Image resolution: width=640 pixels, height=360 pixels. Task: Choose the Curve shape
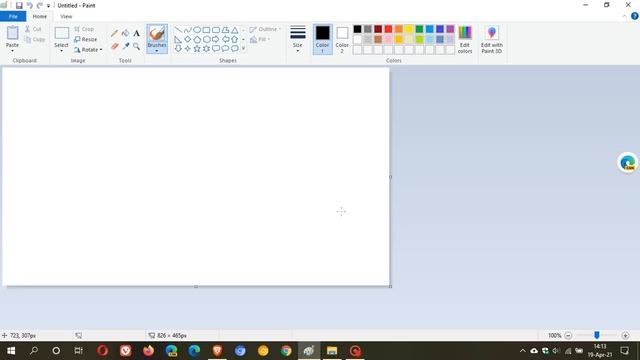[187, 30]
